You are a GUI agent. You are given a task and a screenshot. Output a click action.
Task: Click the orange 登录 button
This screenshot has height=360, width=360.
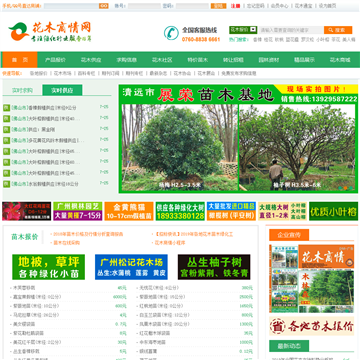tap(218, 6)
